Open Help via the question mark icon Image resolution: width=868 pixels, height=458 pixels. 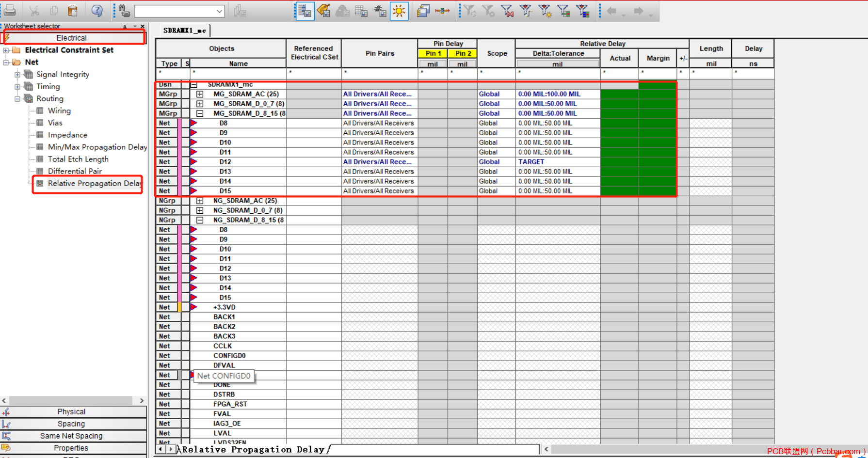(97, 11)
